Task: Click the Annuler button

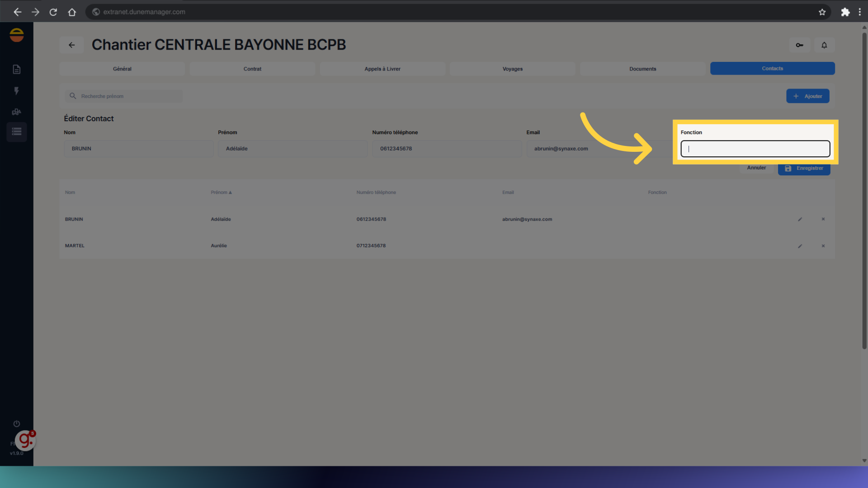Action: tap(756, 168)
